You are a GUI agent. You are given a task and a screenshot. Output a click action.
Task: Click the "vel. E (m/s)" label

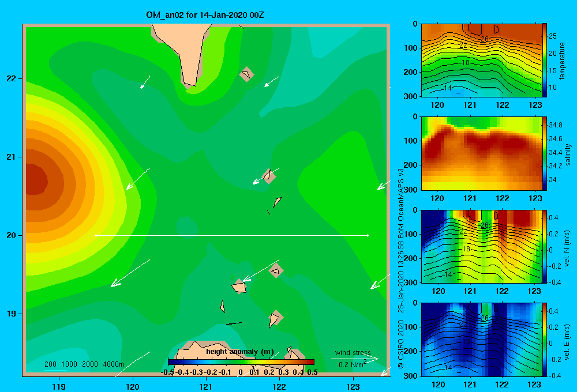pos(567,341)
